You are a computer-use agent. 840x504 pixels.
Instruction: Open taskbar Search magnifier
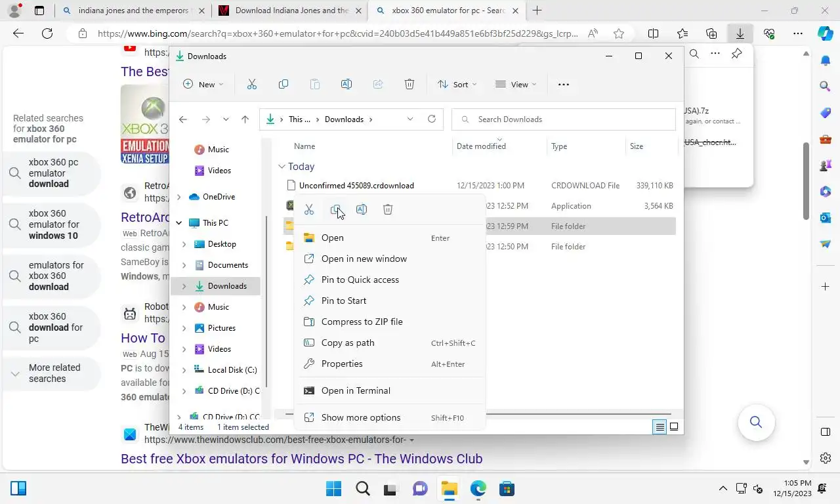[x=362, y=488]
